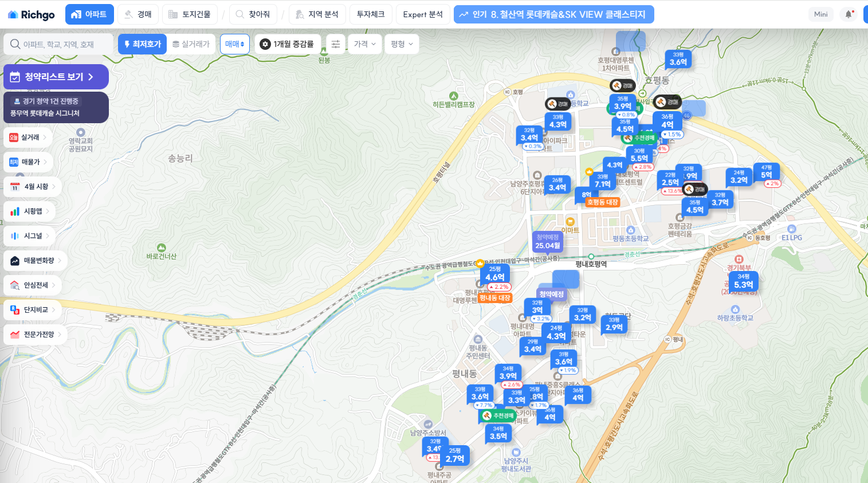Select the 29평 3.4억 price marker
This screenshot has height=483, width=868.
533,346
